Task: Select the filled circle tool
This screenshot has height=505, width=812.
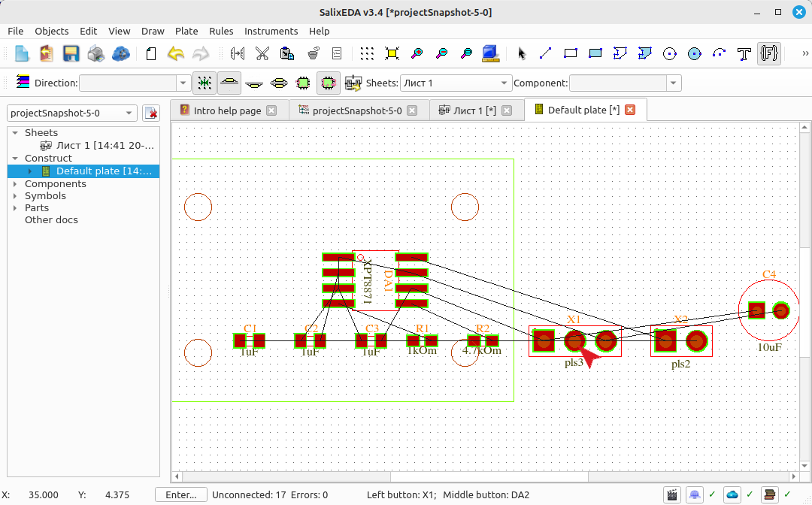Action: (x=695, y=53)
